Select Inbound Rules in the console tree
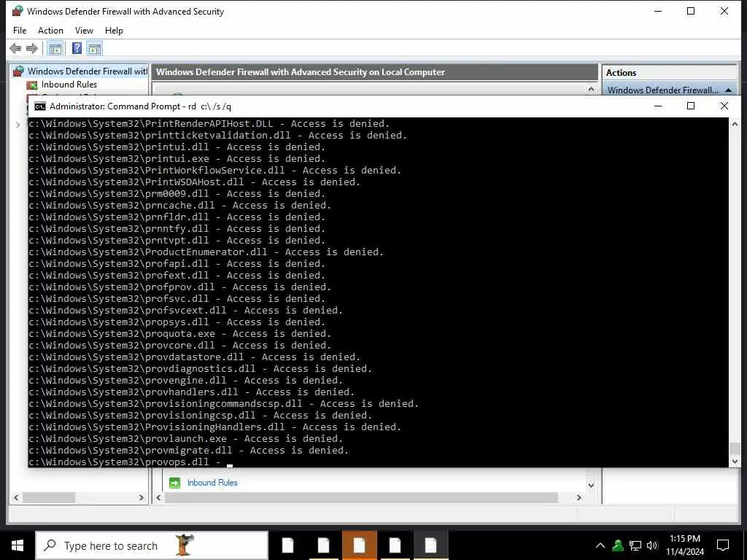747x560 pixels. (69, 85)
